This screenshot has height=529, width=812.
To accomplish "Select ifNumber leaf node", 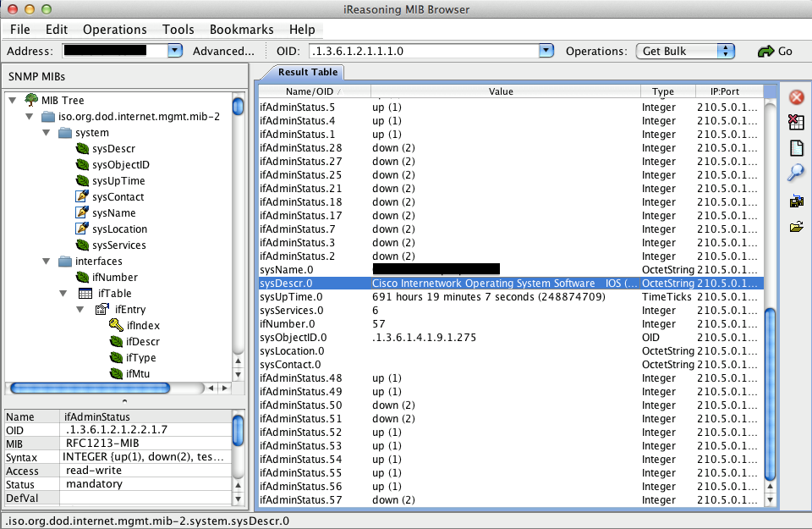I will (x=107, y=277).
